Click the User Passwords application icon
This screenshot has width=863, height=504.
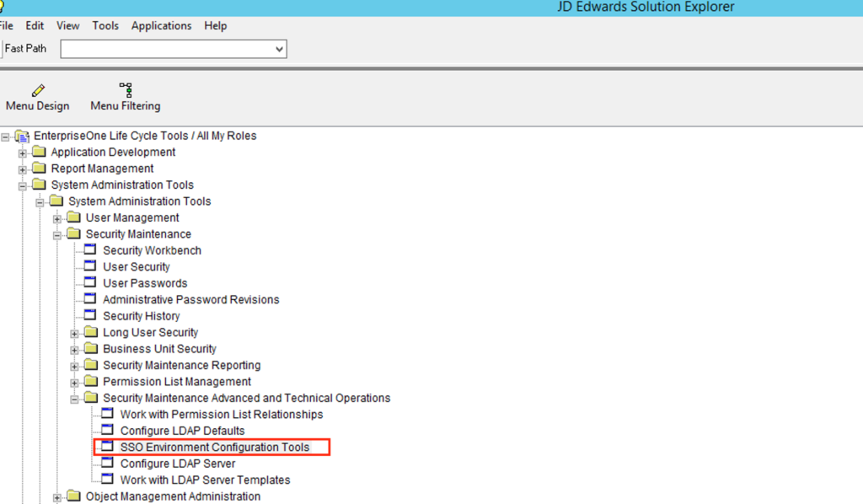click(90, 283)
